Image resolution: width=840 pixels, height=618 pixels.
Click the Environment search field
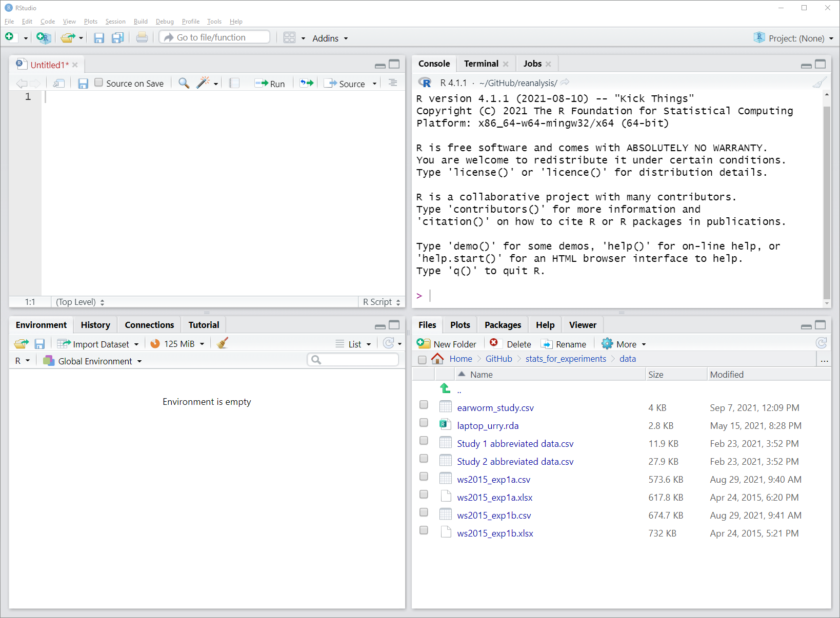(x=353, y=360)
